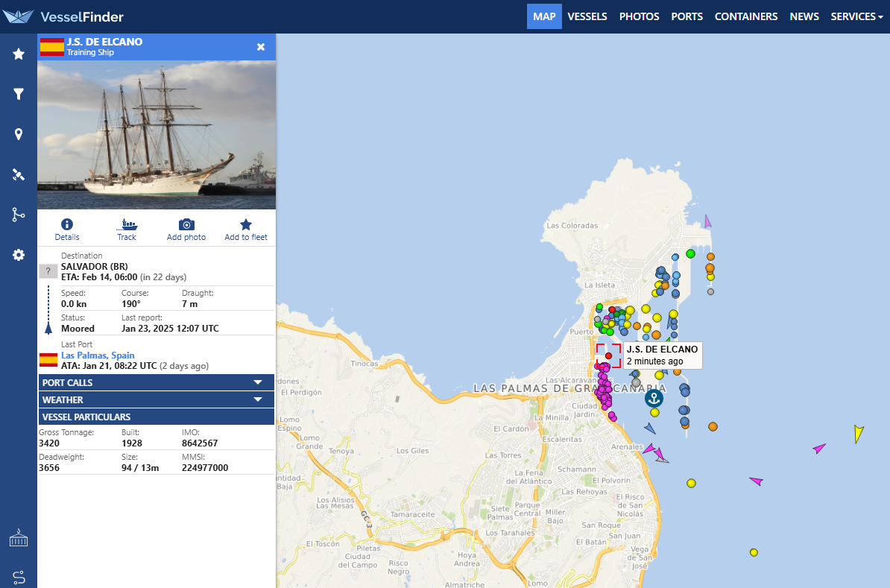Click the Speed 0.0 kn value
The height and width of the screenshot is (588, 890).
pos(74,303)
